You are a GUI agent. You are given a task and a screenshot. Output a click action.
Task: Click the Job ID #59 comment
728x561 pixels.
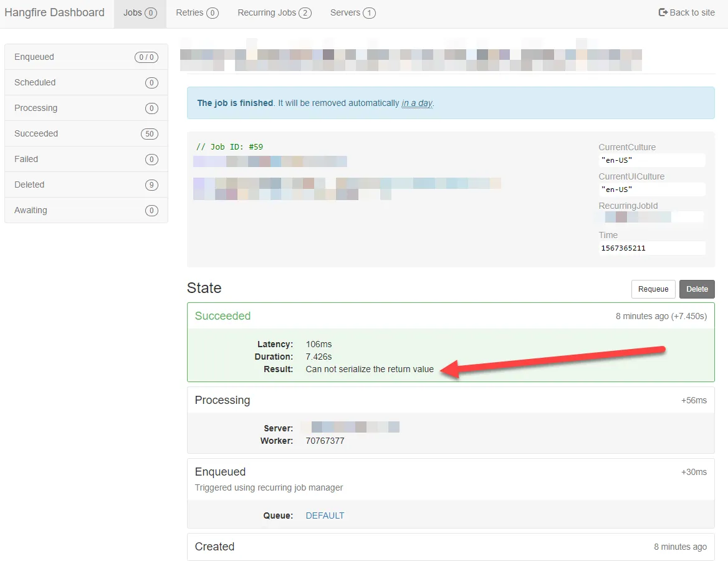click(229, 146)
